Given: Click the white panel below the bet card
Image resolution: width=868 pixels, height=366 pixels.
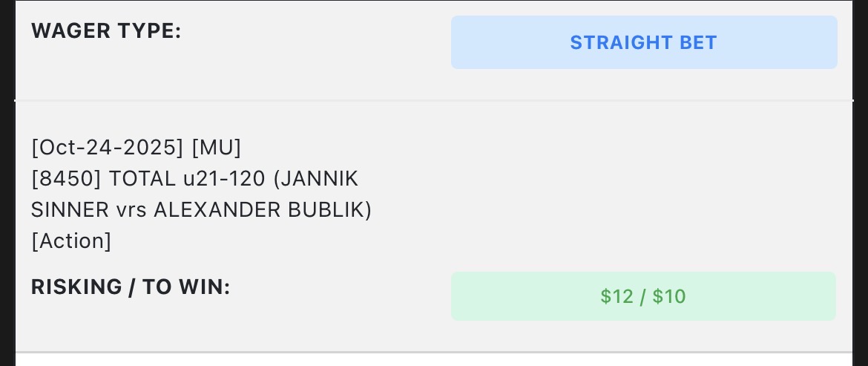Looking at the screenshot, I should pyautogui.click(x=434, y=360).
